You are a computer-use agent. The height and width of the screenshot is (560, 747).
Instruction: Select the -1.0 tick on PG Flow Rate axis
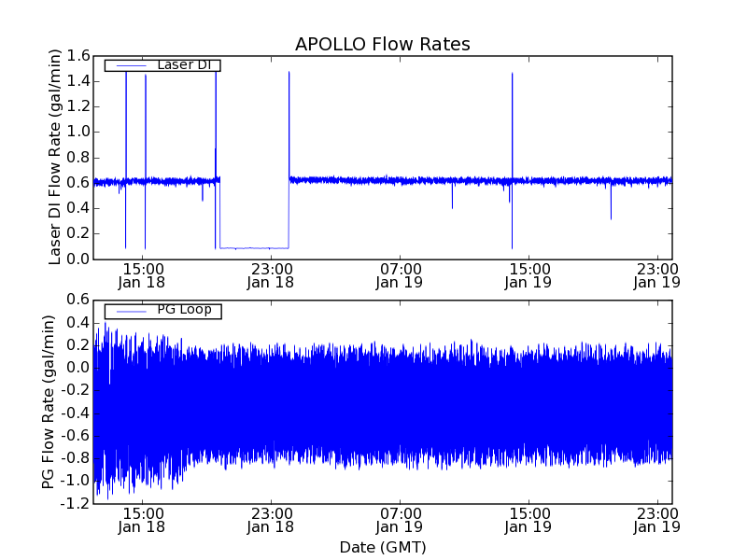[x=75, y=481]
